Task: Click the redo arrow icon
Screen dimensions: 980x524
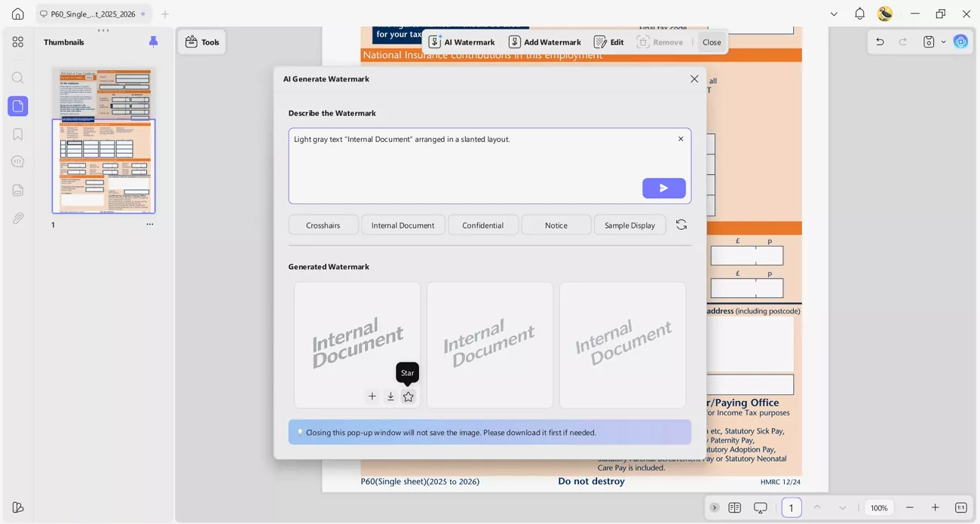Action: tap(903, 42)
